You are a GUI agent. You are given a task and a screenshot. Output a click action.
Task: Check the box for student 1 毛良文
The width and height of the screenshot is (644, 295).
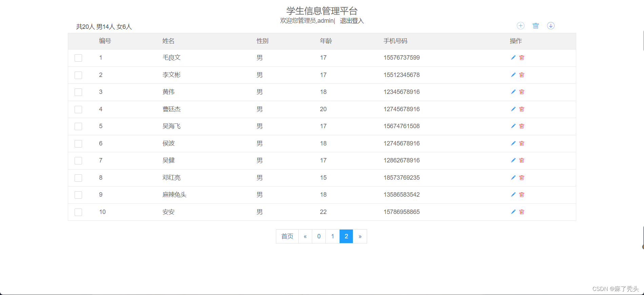pyautogui.click(x=78, y=58)
